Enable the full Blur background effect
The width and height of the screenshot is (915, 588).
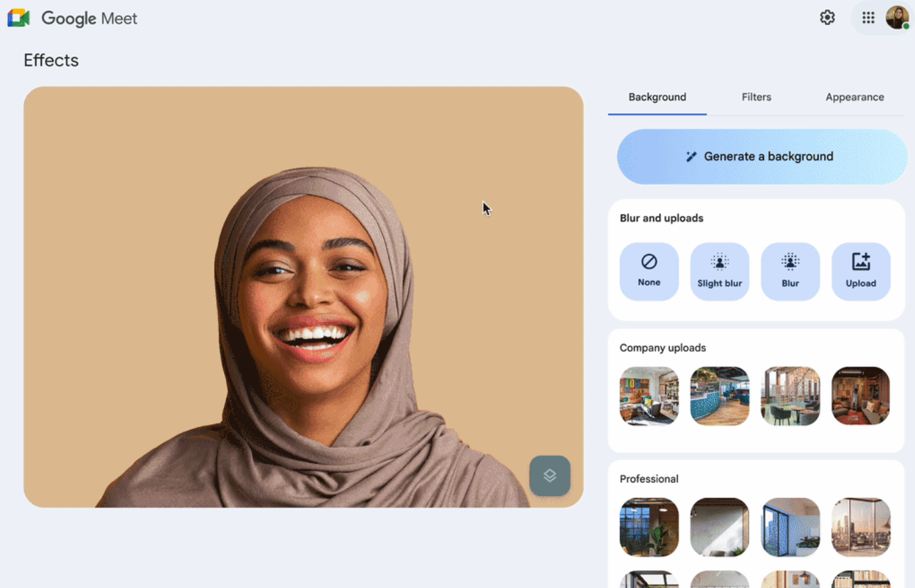click(x=790, y=271)
